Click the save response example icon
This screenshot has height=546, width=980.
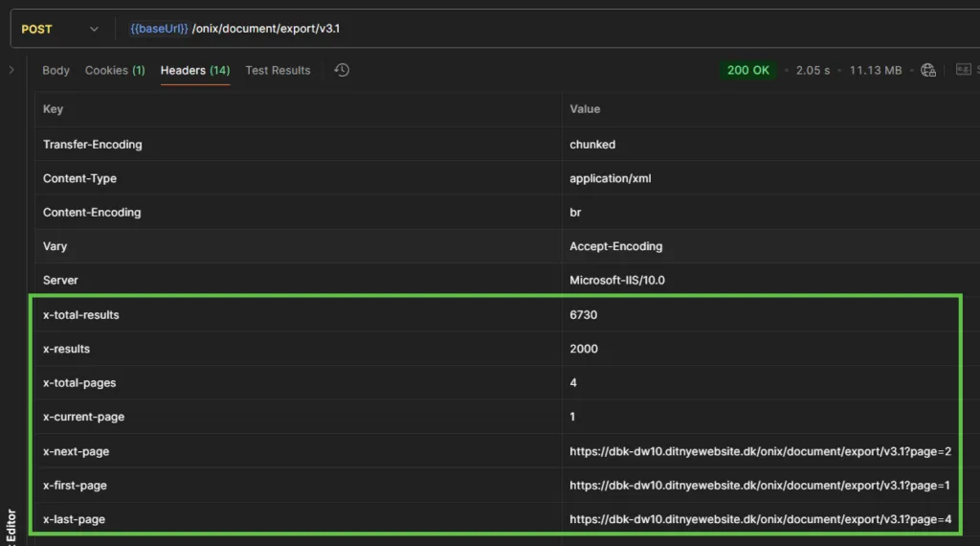coord(963,69)
